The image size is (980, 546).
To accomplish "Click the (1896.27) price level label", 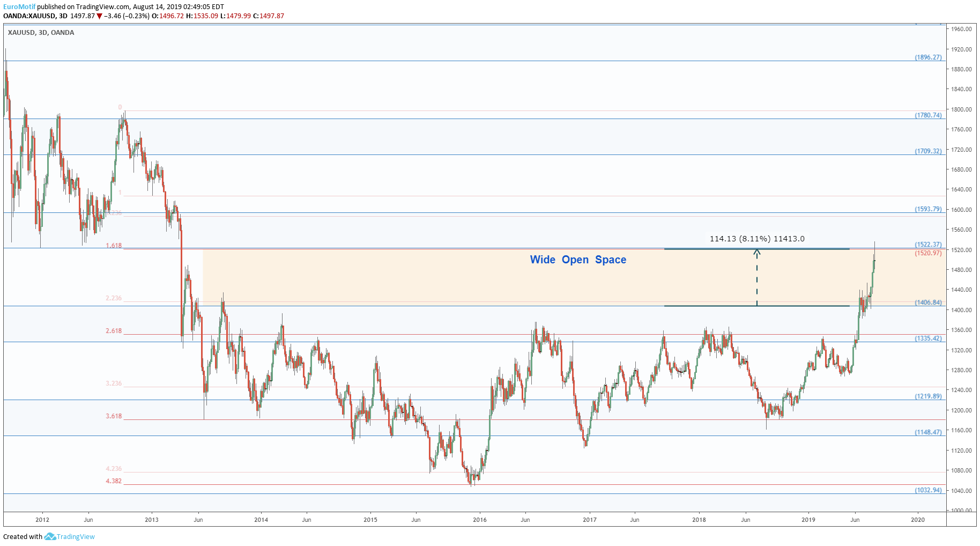I will [928, 57].
